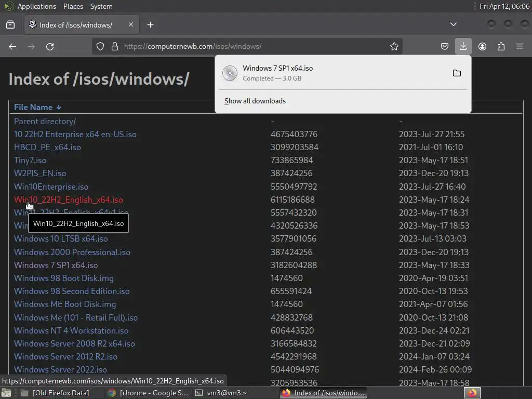
Task: Open Windows 98 Second Edition.iso link
Action: point(72,291)
